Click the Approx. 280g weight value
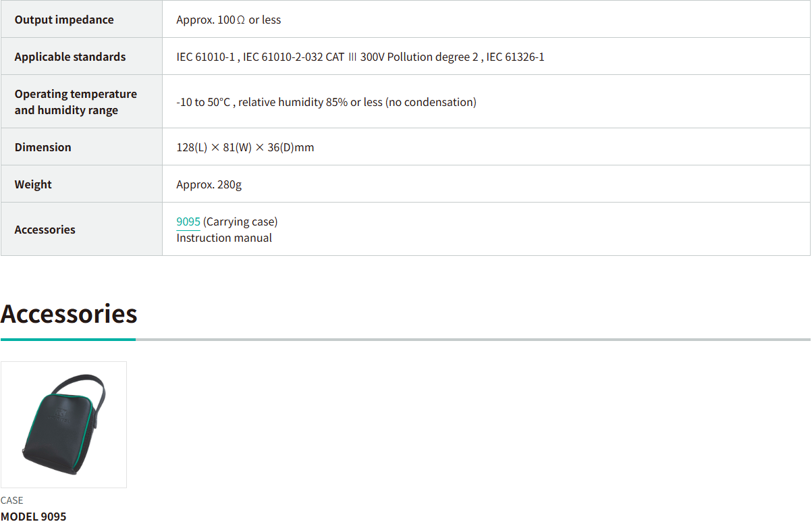The height and width of the screenshot is (526, 812). coord(209,184)
